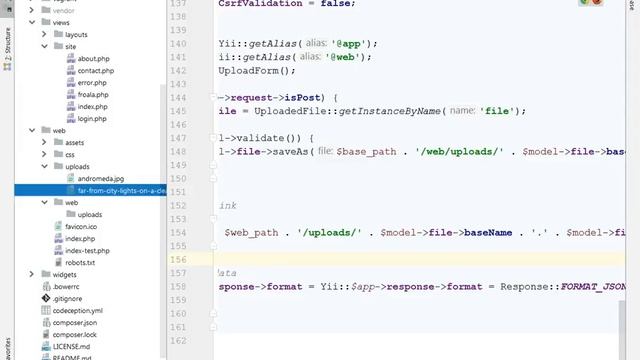The image size is (640, 360).
Task: Select the codeception.yml file name
Action: point(78,311)
